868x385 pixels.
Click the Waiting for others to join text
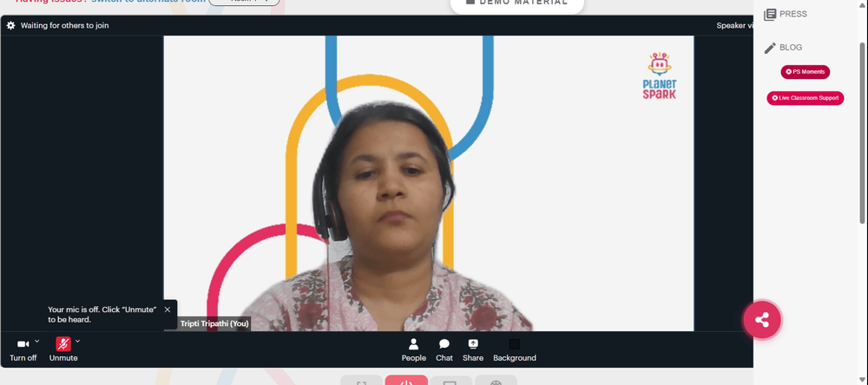coord(65,25)
